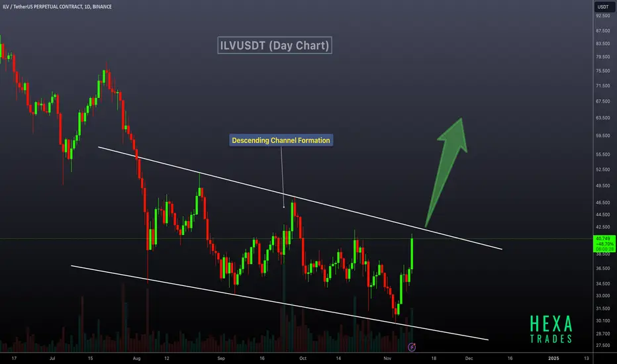Click the Sep date on time axis

tap(221, 359)
